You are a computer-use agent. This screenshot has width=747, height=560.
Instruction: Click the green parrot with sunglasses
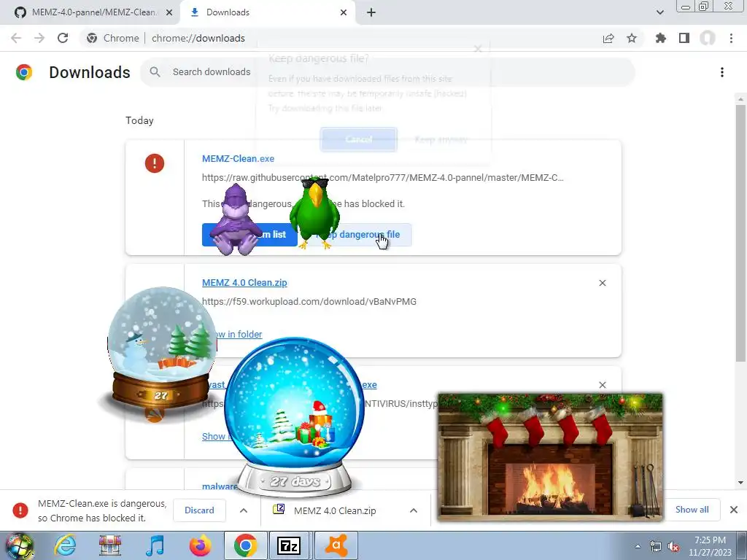pos(314,212)
